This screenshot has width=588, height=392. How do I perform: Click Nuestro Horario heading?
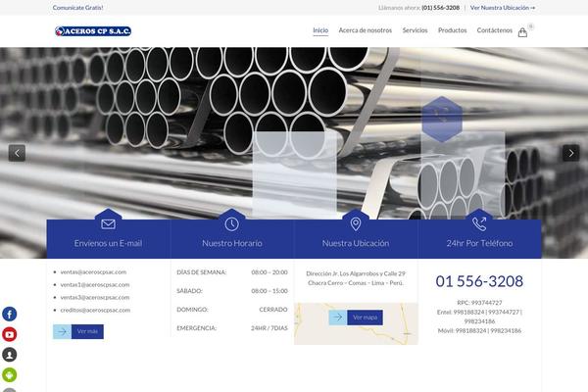coord(232,243)
